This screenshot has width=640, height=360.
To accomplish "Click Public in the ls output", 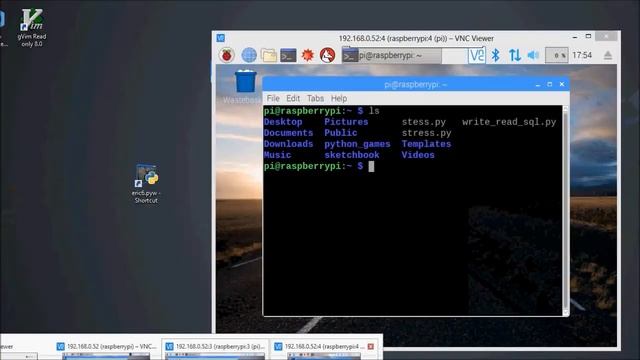I will click(x=340, y=133).
